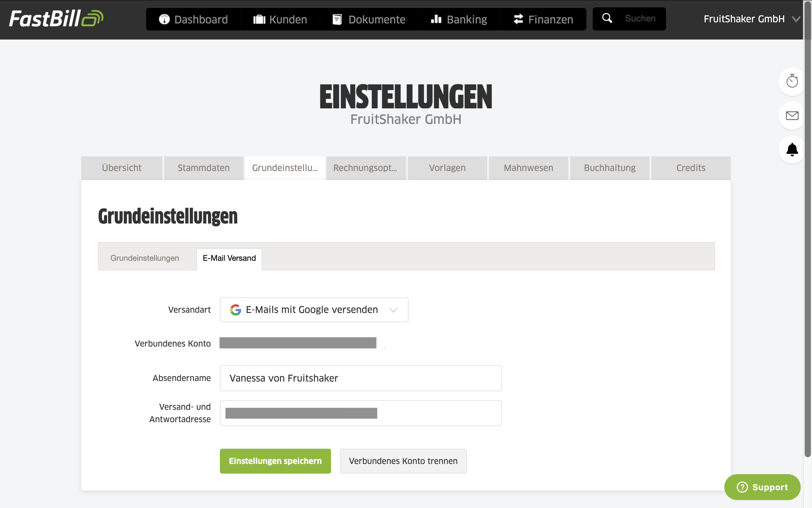The height and width of the screenshot is (508, 812).
Task: Open the stopwatch time tracking icon
Action: (x=792, y=81)
